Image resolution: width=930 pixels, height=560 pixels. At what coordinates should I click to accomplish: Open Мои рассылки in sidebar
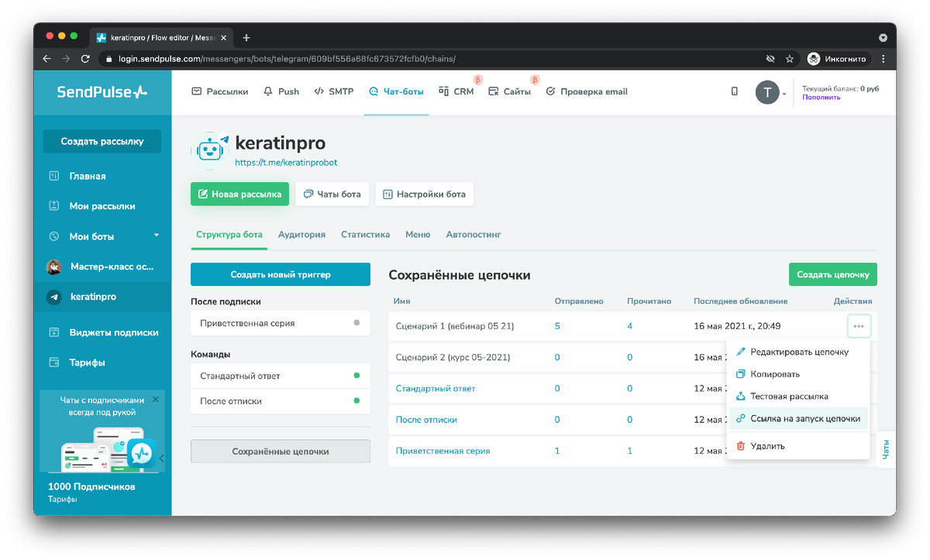102,206
